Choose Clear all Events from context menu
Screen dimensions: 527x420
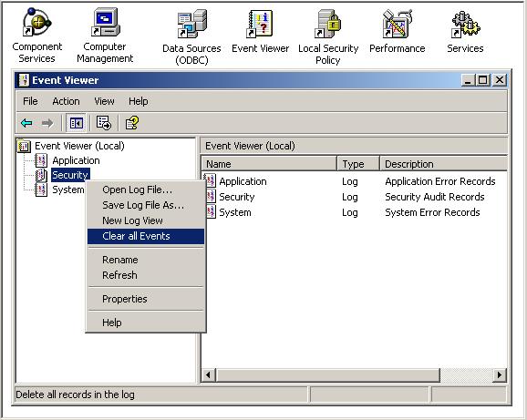[146, 236]
